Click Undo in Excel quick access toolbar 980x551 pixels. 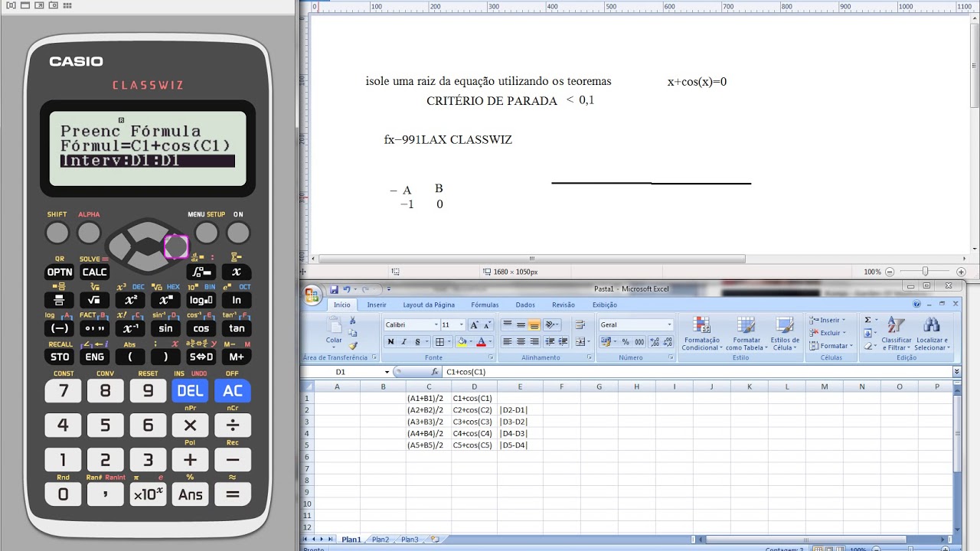[x=347, y=289]
